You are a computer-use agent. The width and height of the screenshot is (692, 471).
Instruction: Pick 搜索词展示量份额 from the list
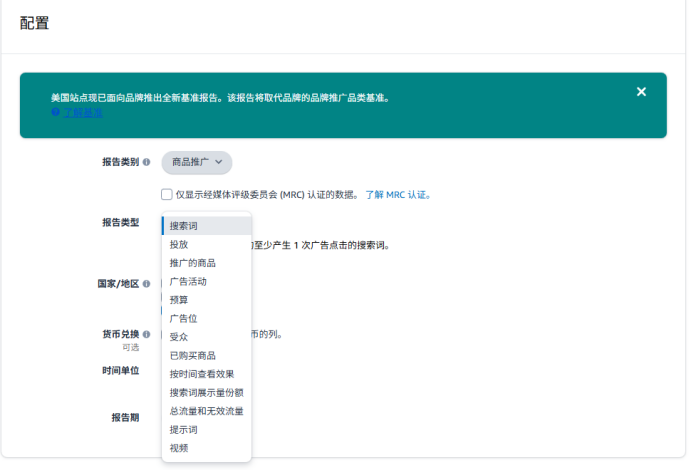click(x=206, y=392)
